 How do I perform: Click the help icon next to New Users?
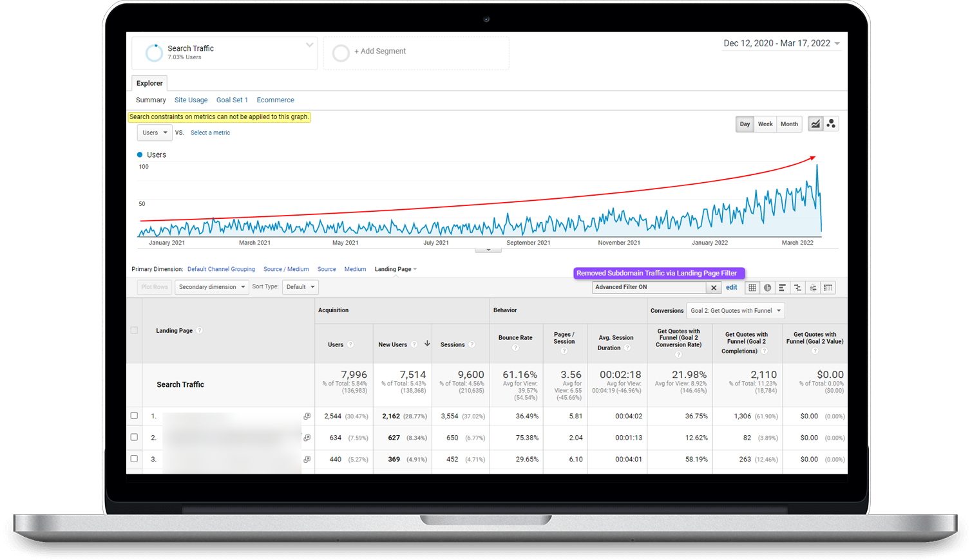[x=414, y=344]
